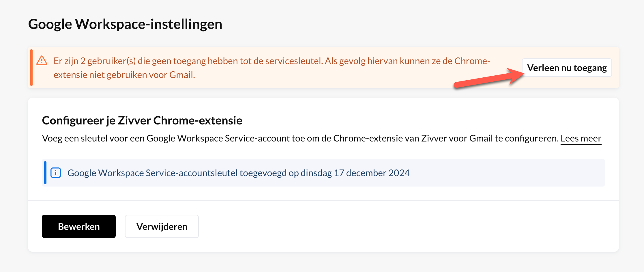Screen dimensions: 644x272
Task: Click the blue vertical bar of the info banner
Action: tap(45, 173)
